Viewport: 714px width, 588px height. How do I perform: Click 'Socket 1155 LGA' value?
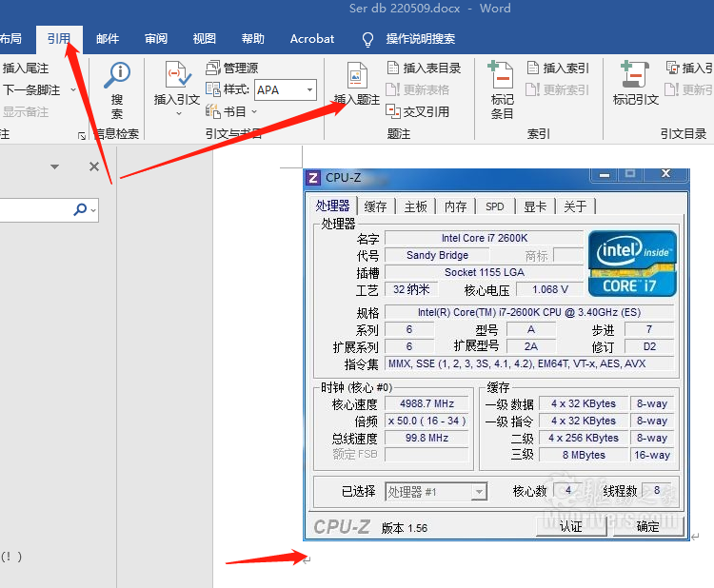coord(484,272)
